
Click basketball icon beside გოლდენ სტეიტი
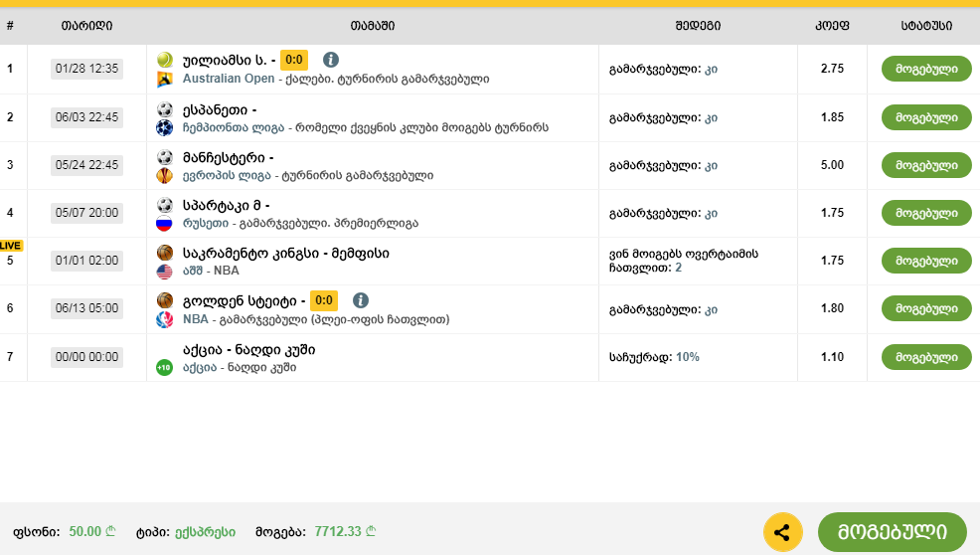[164, 300]
